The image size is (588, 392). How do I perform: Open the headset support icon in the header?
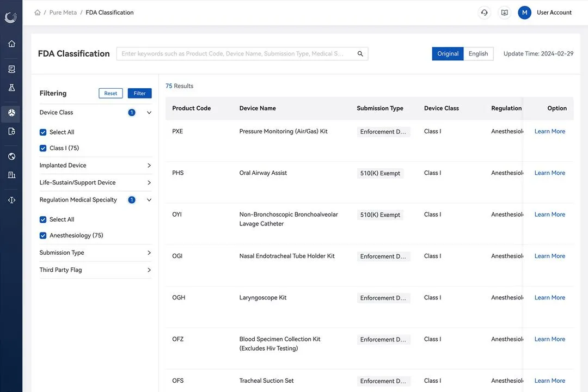coord(484,12)
